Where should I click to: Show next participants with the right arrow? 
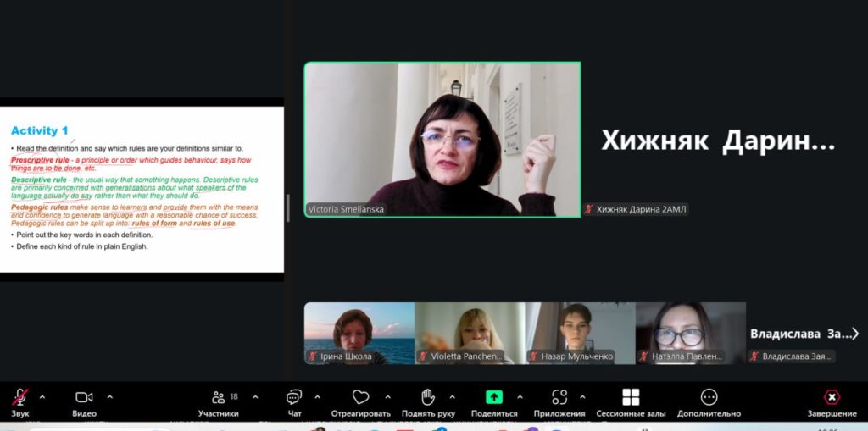click(x=855, y=334)
